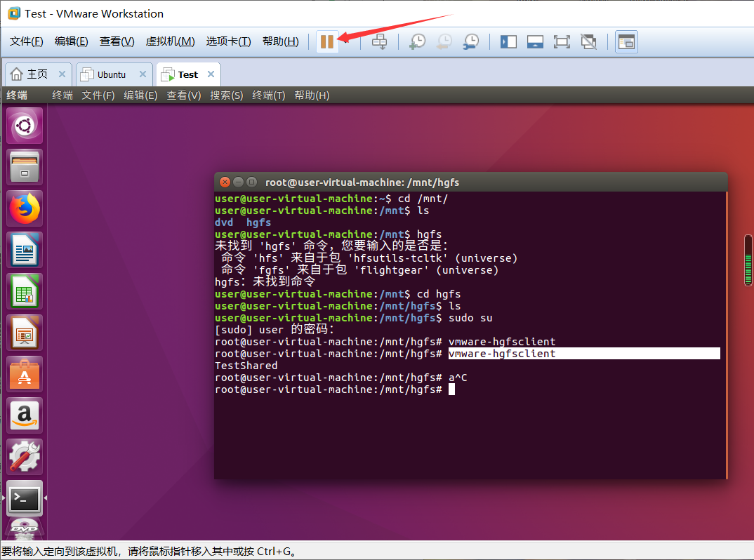Switch to Unity mode
The width and height of the screenshot is (754, 560).
588,41
